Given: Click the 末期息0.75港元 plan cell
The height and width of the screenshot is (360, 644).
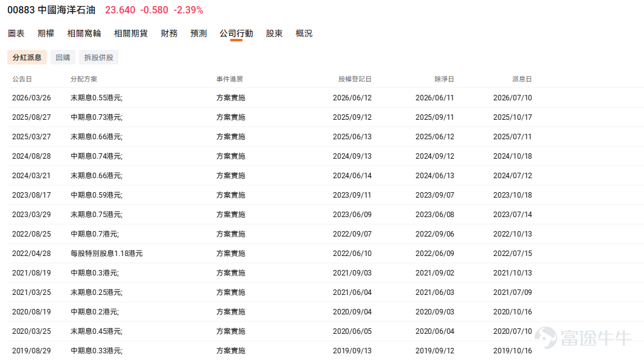Looking at the screenshot, I should (97, 215).
